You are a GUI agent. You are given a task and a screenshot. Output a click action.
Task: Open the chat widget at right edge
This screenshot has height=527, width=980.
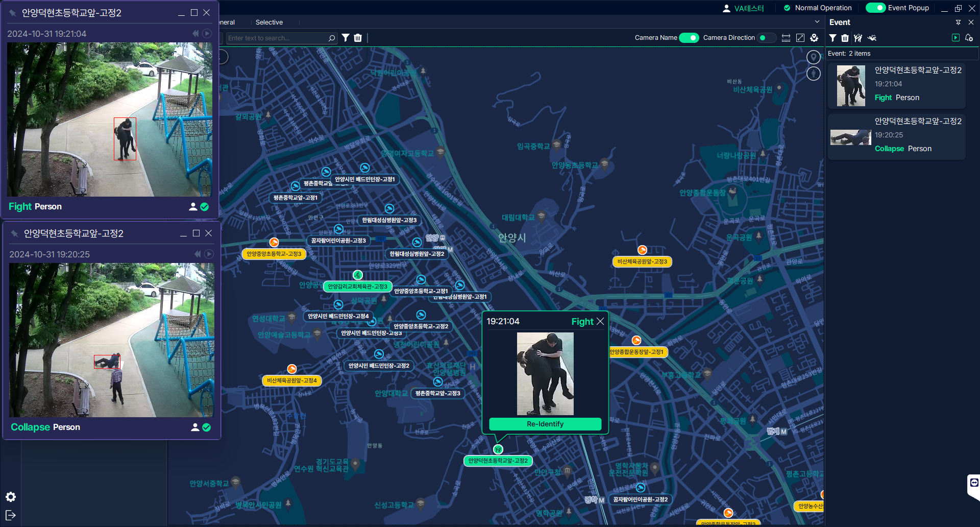pyautogui.click(x=974, y=483)
